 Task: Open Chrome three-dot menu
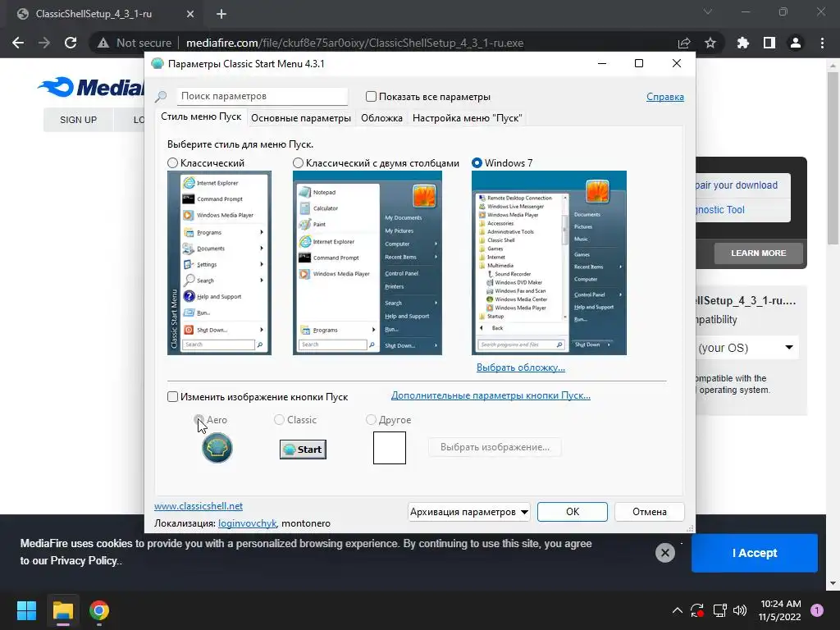point(822,43)
